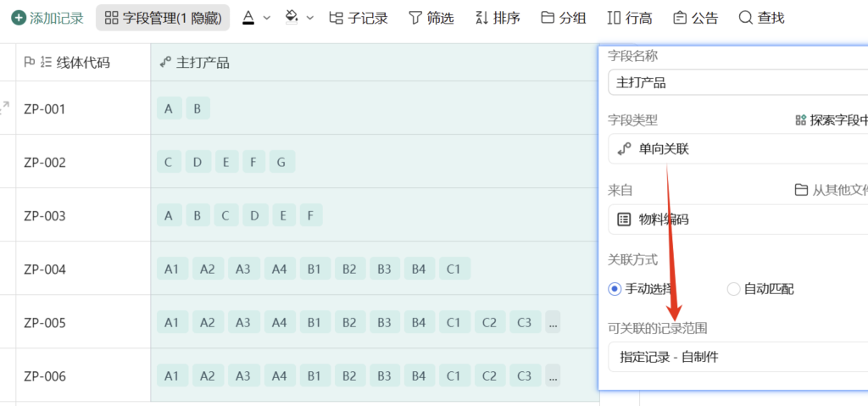The image size is (868, 406).
Task: Click the link-type icon in 主打产品 header
Action: [164, 63]
